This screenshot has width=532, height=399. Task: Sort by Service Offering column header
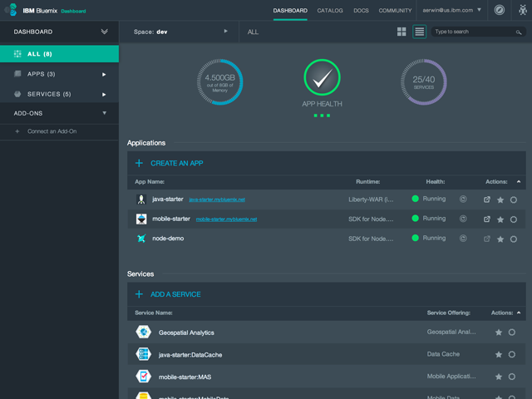pyautogui.click(x=449, y=313)
